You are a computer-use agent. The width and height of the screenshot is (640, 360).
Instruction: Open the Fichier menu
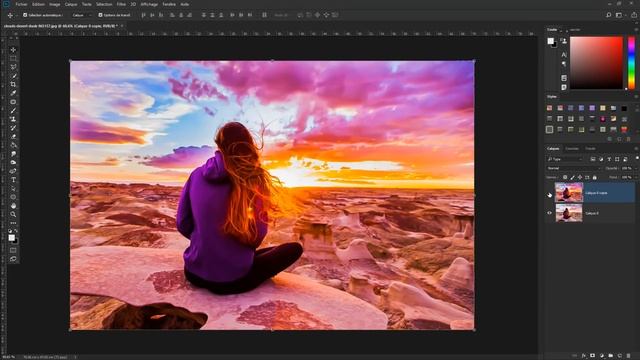tap(21, 4)
